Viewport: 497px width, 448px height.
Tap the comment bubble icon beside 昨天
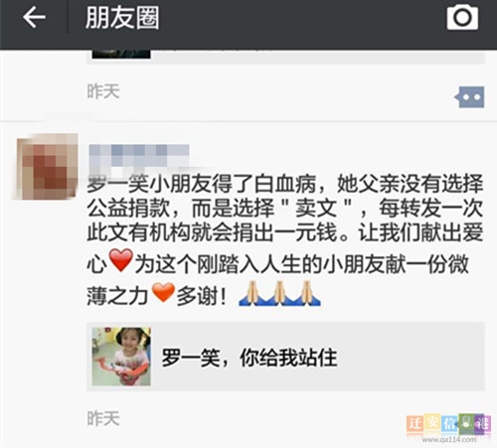(x=469, y=97)
